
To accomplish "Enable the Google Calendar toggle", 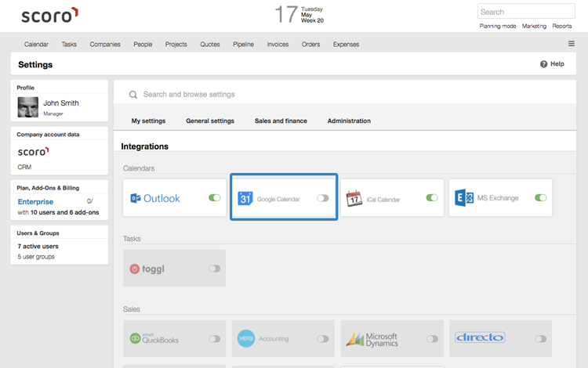I will pyautogui.click(x=323, y=198).
